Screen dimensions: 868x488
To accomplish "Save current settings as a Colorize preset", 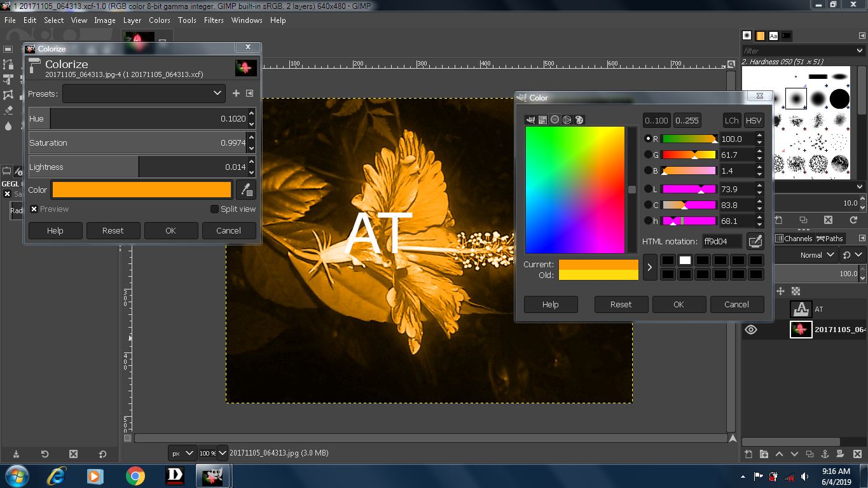I will (236, 94).
